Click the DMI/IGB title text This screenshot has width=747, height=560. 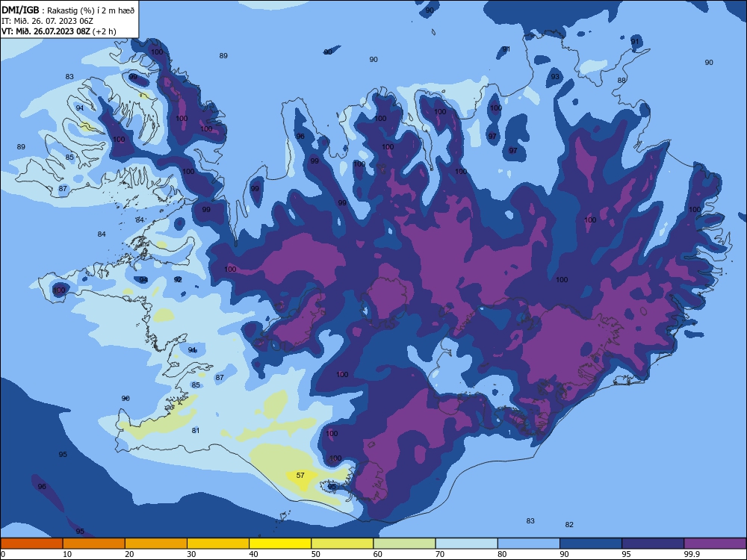coord(20,10)
